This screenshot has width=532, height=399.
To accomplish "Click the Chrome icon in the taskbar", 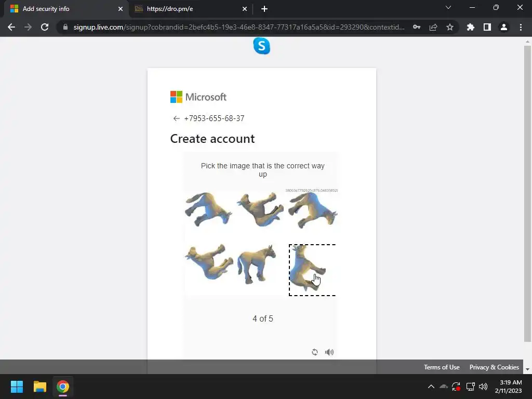I will 63,387.
